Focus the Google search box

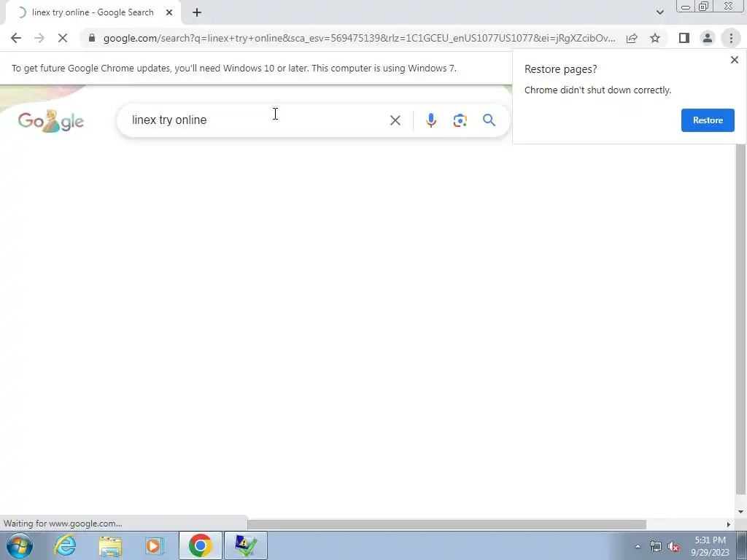pyautogui.click(x=258, y=120)
